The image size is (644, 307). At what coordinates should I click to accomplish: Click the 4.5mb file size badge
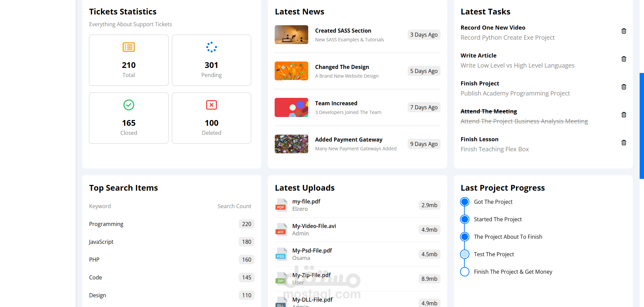[429, 254]
